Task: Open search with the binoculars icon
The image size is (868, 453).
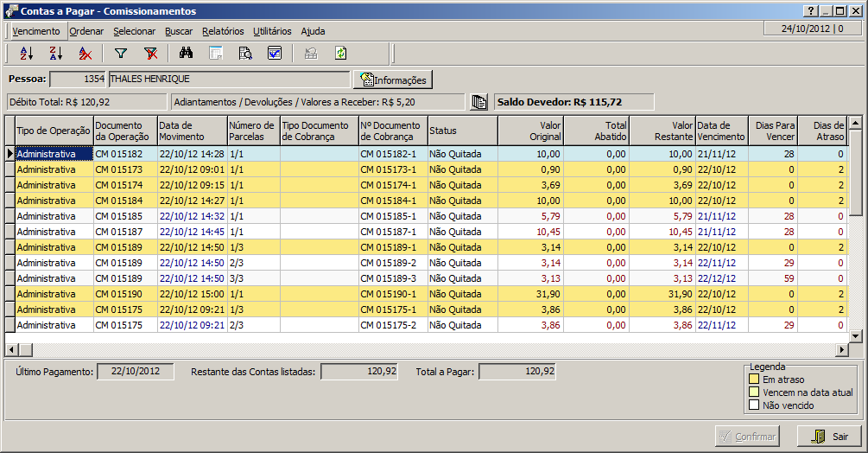Action: pos(186,54)
